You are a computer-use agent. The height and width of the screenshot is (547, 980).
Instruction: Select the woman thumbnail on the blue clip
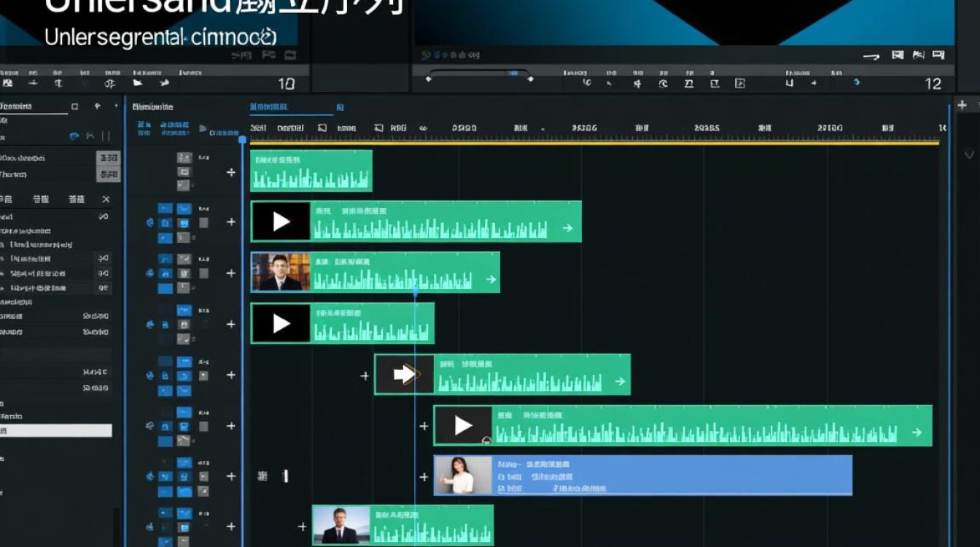464,475
